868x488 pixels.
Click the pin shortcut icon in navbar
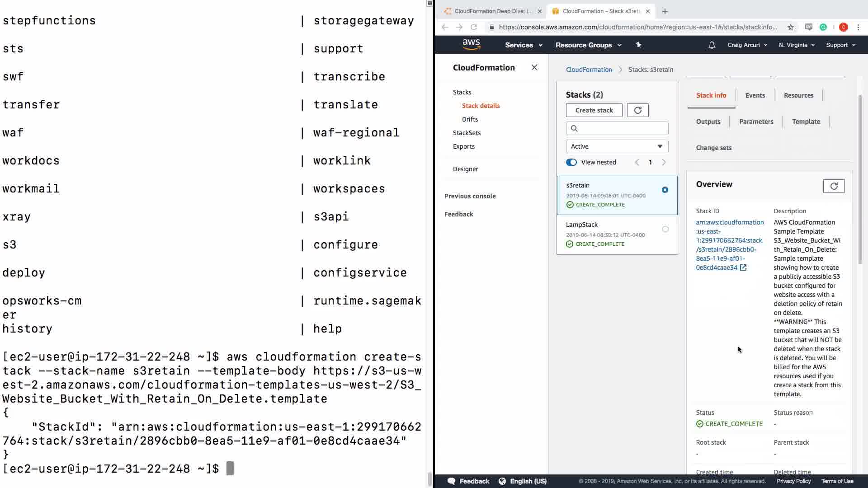(638, 45)
